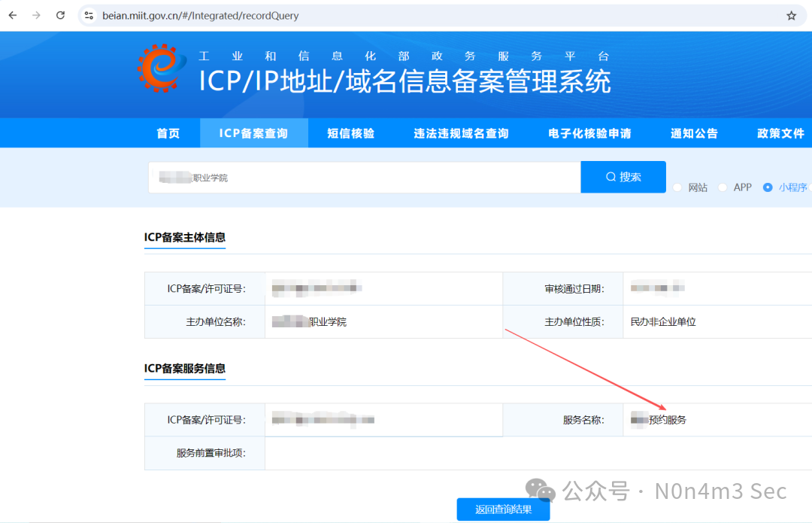This screenshot has width=812, height=523.
Task: Click the 主办单位性质 label cell
Action: (x=563, y=322)
